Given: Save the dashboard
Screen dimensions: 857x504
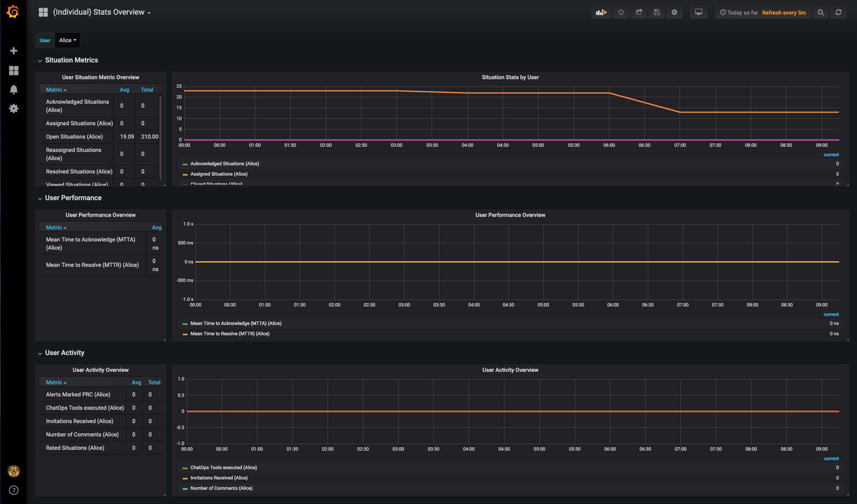Looking at the screenshot, I should click(x=657, y=12).
